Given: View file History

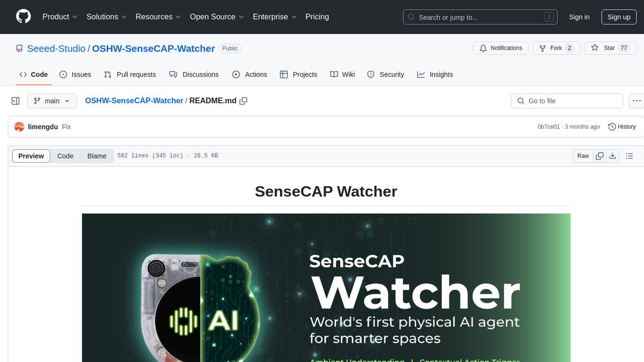Looking at the screenshot, I should coord(622,127).
